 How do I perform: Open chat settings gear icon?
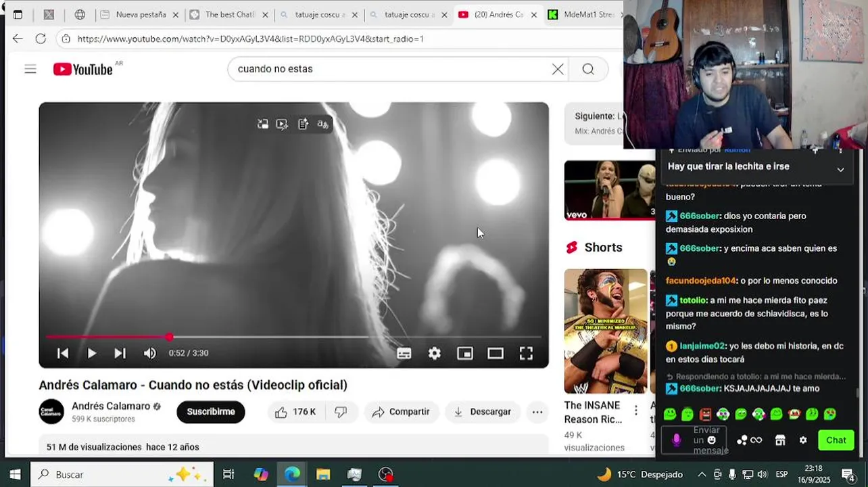click(803, 440)
